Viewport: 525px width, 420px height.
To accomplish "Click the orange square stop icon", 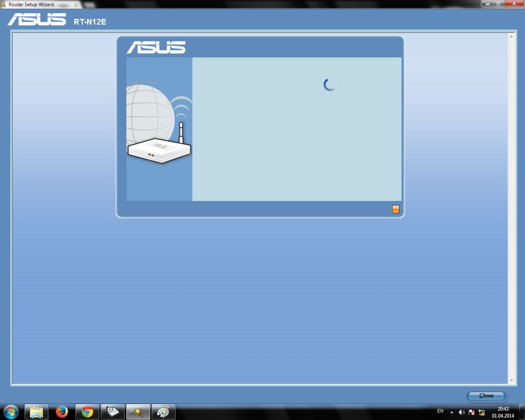I will pos(395,209).
